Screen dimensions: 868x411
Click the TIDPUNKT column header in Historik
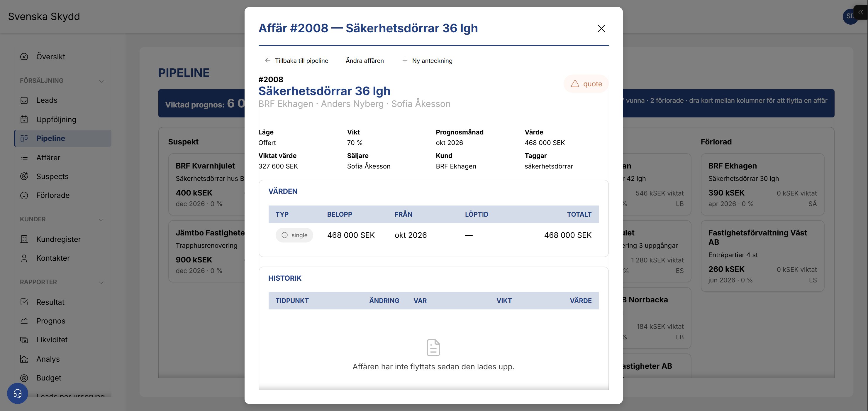[292, 301]
